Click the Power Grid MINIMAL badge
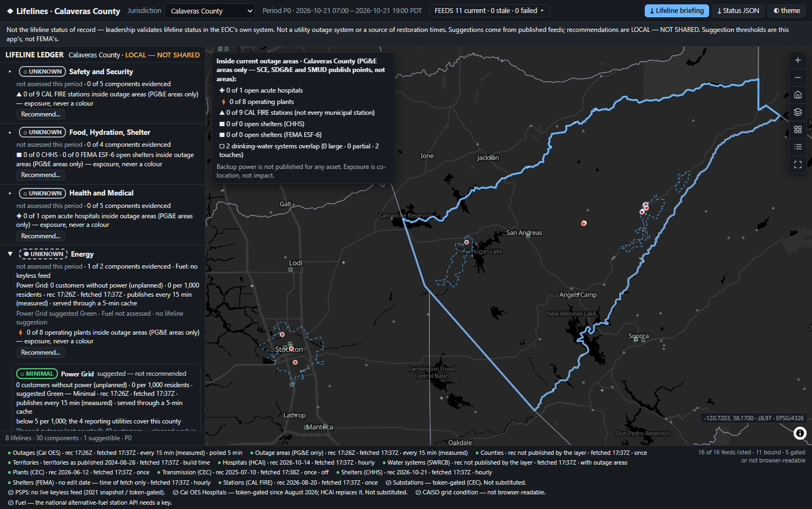 [x=37, y=374]
